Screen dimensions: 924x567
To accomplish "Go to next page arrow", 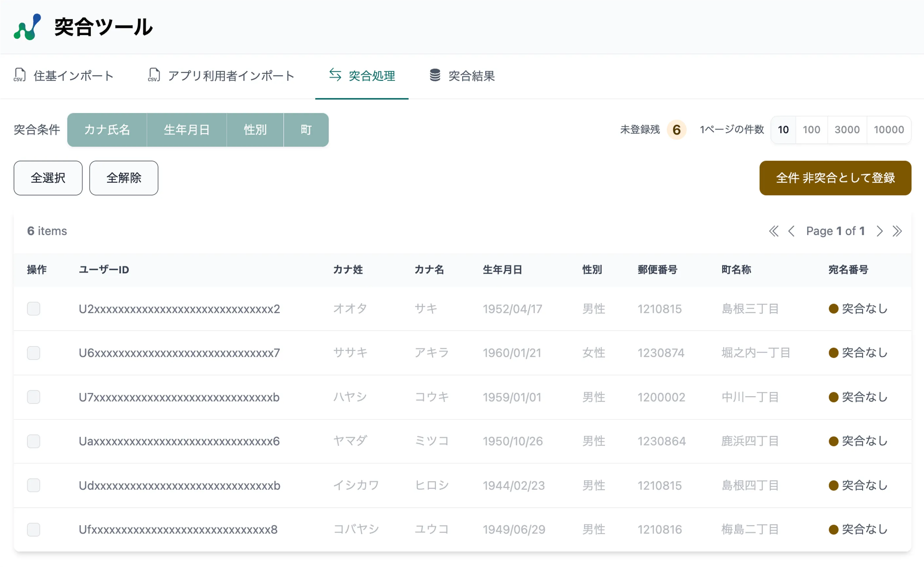I will (879, 231).
